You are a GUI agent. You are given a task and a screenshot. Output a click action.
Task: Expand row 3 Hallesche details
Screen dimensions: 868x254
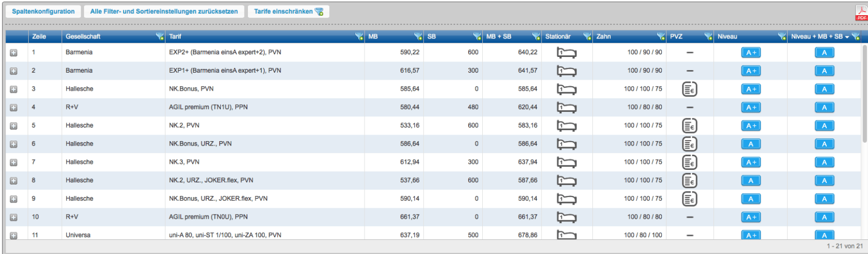14,89
